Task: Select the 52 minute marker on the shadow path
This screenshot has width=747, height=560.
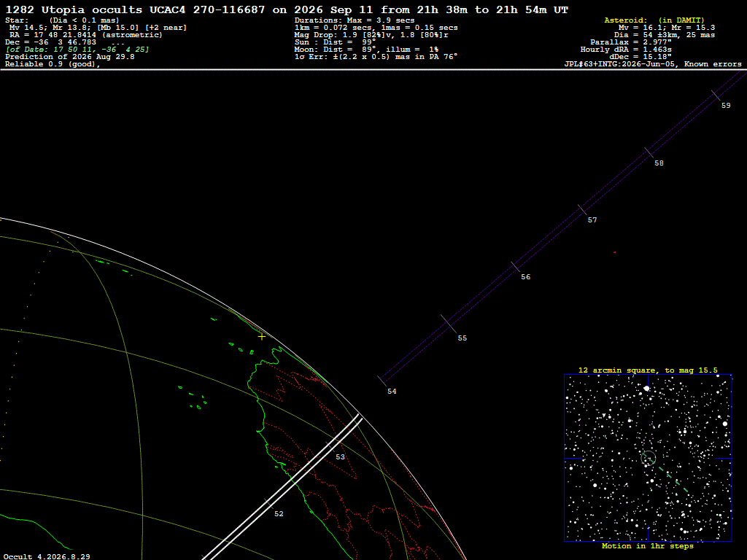Action: pyautogui.click(x=269, y=504)
